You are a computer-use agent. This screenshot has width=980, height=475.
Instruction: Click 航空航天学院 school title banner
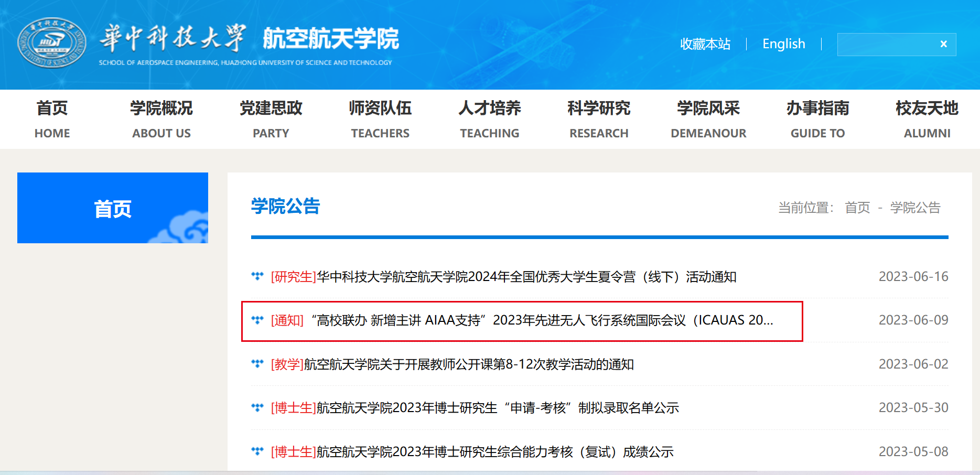[x=331, y=39]
